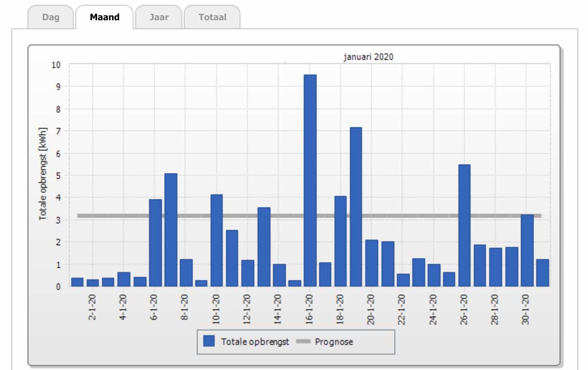Select the bar for 18-1-20
Image resolution: width=588 pixels, height=370 pixels.
(x=341, y=241)
